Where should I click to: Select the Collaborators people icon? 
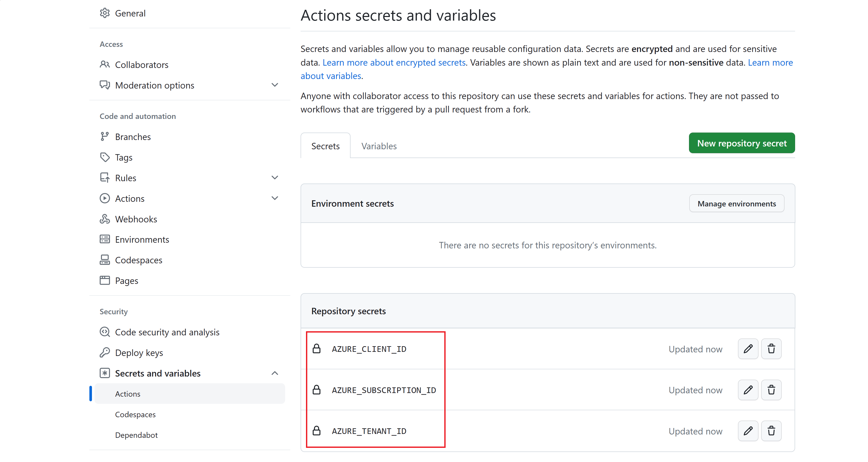click(x=105, y=64)
